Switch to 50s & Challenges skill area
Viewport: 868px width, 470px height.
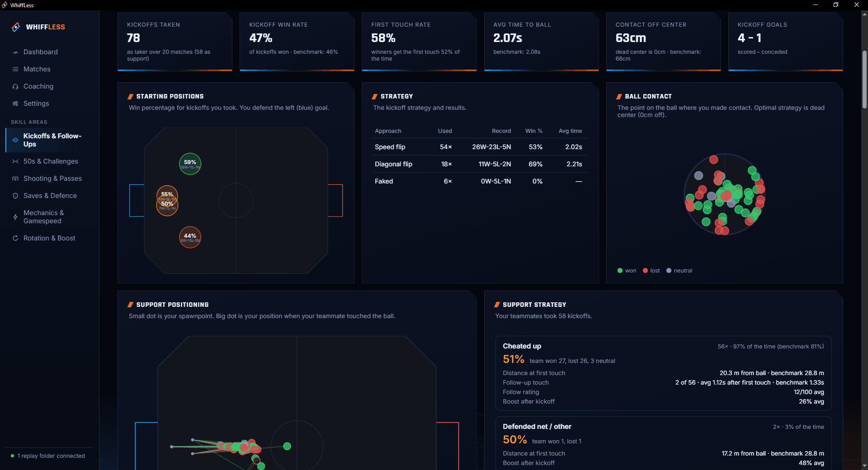51,161
